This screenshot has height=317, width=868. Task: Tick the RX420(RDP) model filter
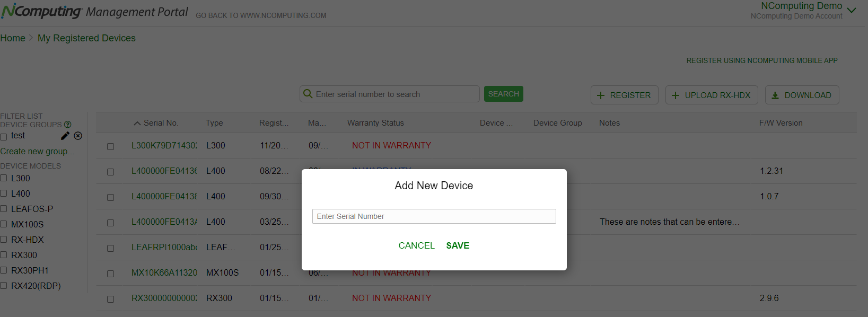pyautogui.click(x=4, y=286)
